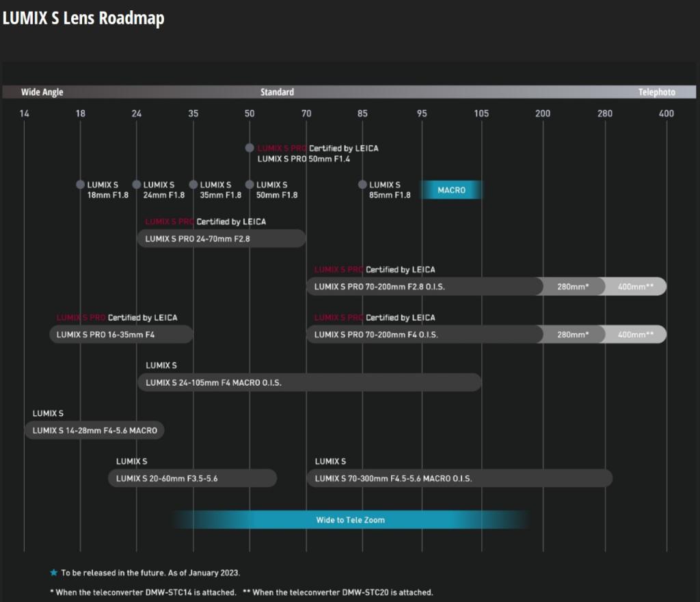The image size is (700, 602).
Task: Click the 70 focal length axis label
Action: coord(306,114)
